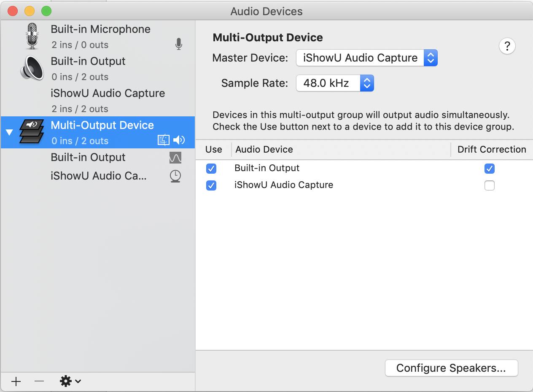Select the Built-in Output device showing the loudspeaker
This screenshot has height=392, width=533.
[97, 68]
